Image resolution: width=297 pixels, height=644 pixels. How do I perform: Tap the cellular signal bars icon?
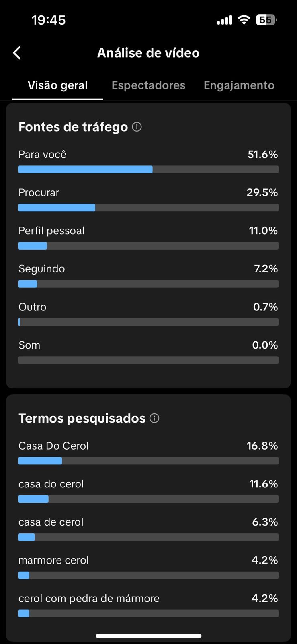click(224, 20)
